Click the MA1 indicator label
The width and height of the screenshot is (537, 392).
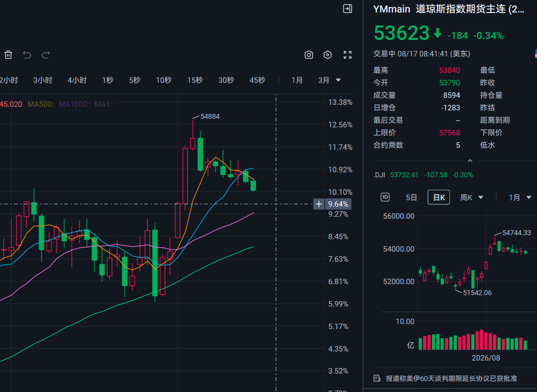coord(103,104)
